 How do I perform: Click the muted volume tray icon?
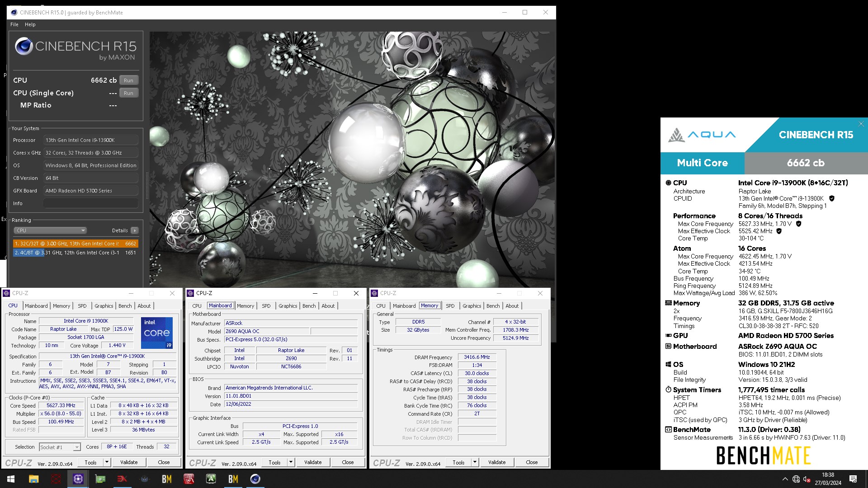pos(807,479)
